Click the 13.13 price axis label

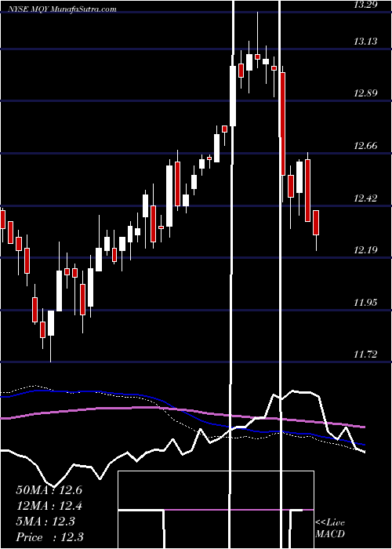click(x=365, y=42)
